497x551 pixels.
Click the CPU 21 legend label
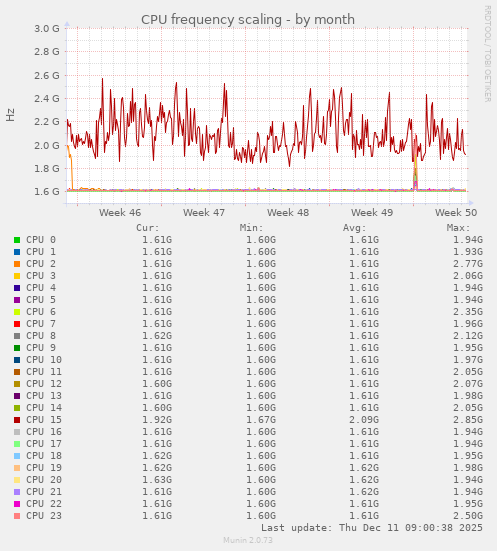44,492
